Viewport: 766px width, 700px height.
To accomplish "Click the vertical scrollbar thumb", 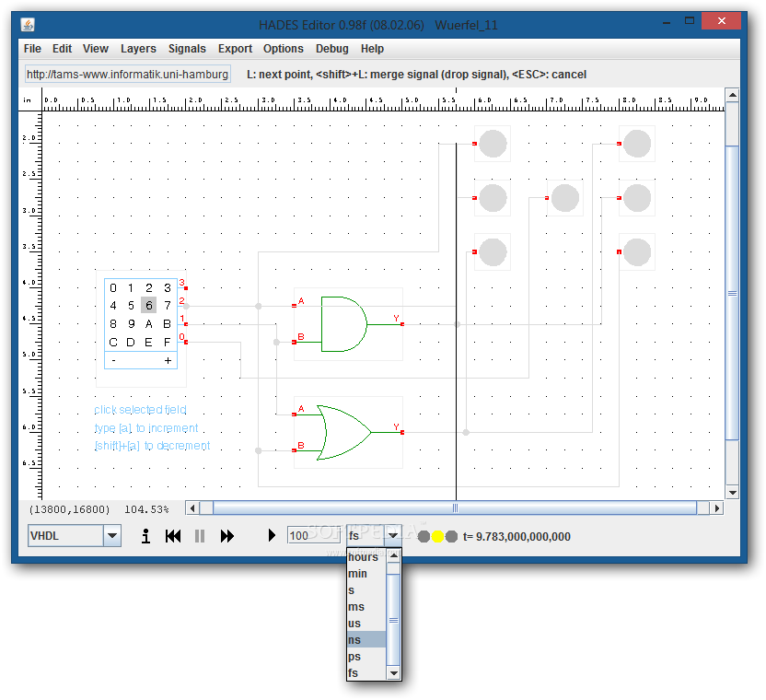I will 732,293.
